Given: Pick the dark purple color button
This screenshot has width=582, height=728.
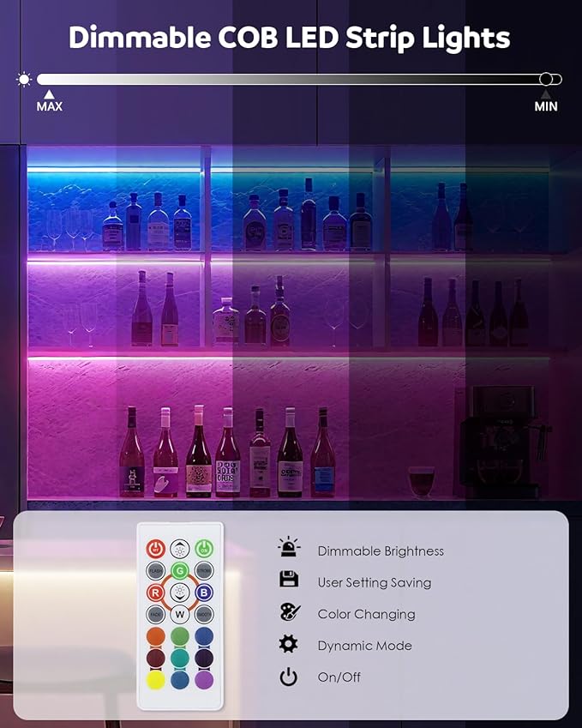Looking at the screenshot, I should coord(204,658).
